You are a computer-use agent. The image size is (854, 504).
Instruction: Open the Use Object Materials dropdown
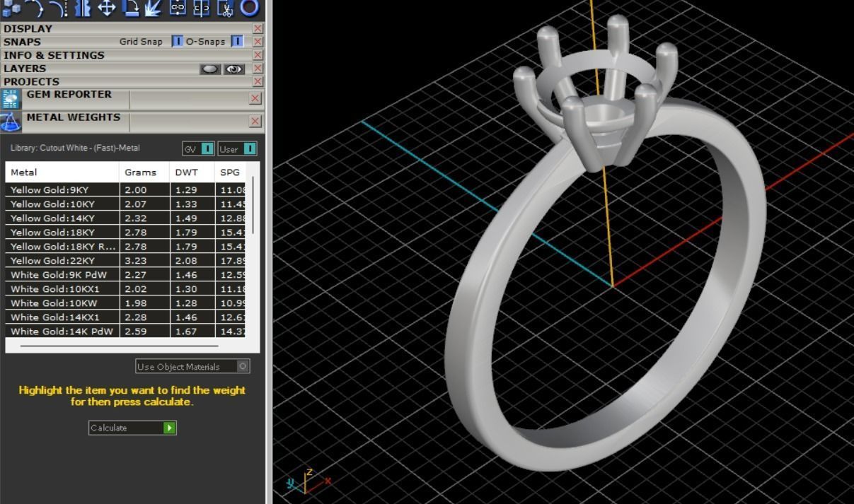(192, 366)
